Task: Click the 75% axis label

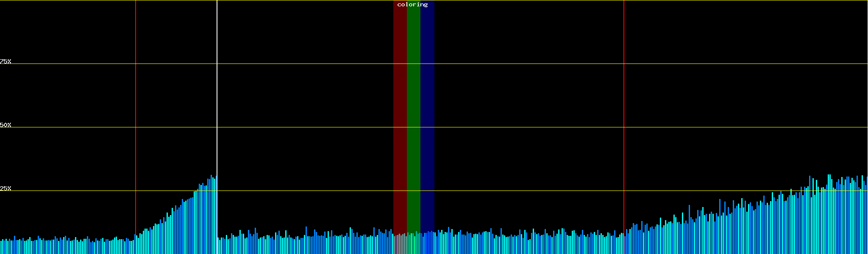Action: (x=6, y=61)
